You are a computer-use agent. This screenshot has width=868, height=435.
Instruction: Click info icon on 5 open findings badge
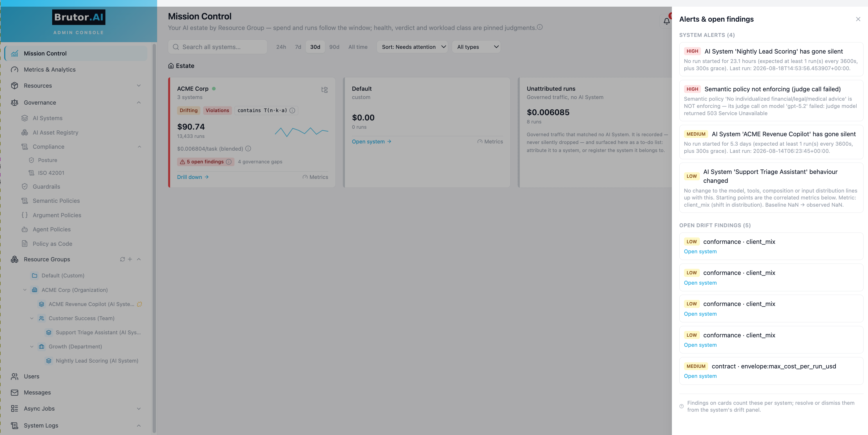[x=229, y=162]
